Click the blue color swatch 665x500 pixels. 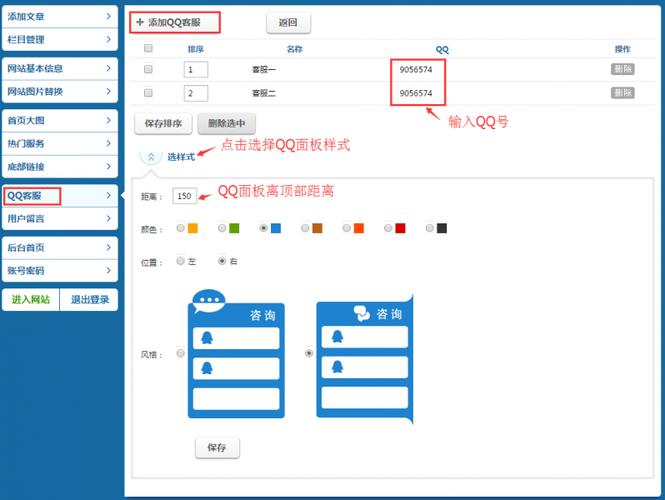[x=276, y=228]
